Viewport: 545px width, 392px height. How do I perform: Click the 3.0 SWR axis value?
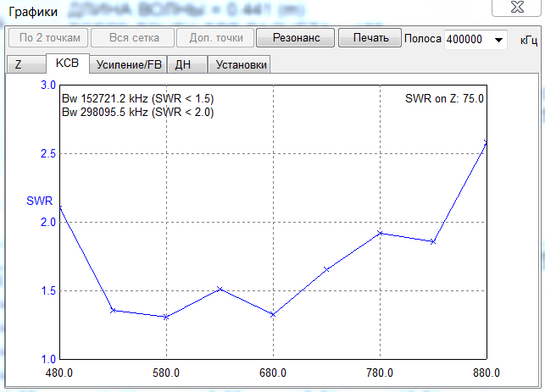coord(48,85)
